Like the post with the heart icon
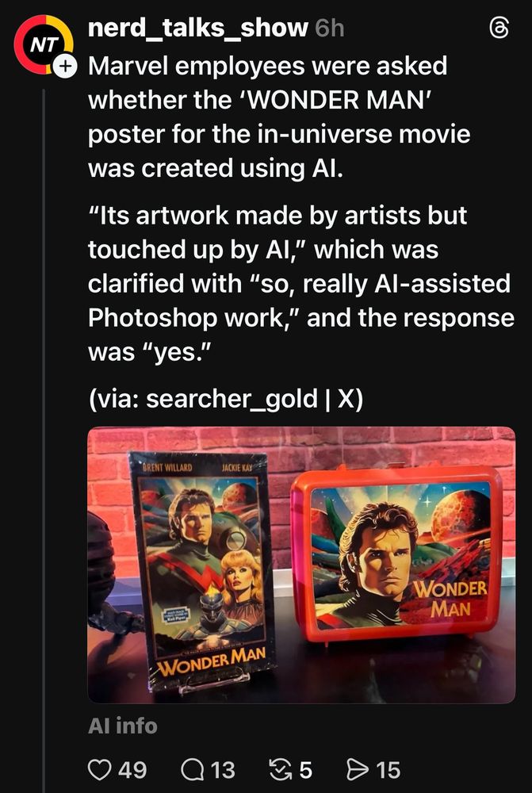Screen dimensions: 532x793 tap(99, 770)
